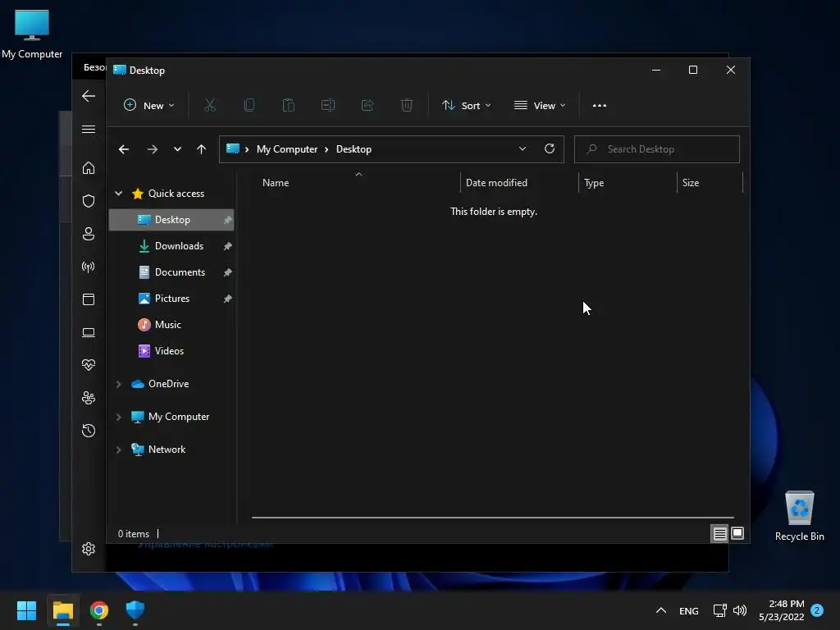The image size is (840, 630).
Task: Open clock and date in taskbar
Action: (x=782, y=610)
